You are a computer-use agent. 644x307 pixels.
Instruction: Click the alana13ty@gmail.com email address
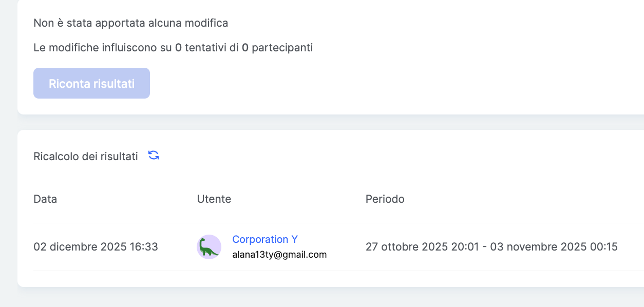point(279,255)
